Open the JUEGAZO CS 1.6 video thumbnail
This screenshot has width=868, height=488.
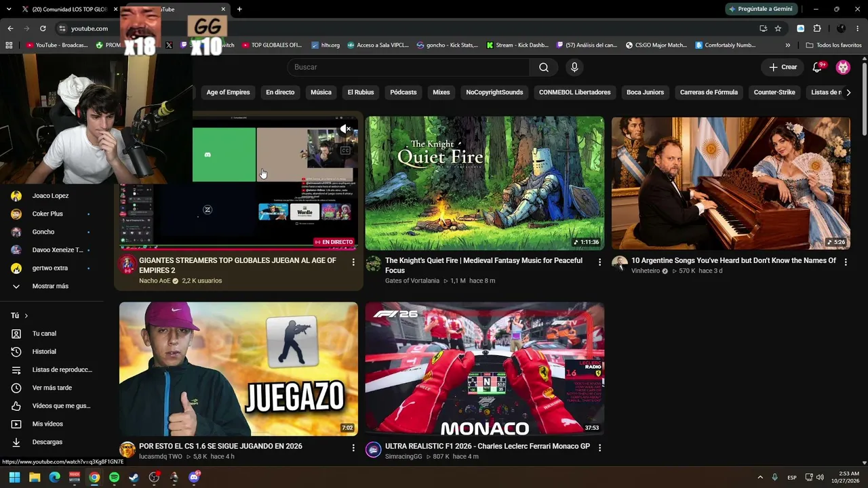coord(239,369)
